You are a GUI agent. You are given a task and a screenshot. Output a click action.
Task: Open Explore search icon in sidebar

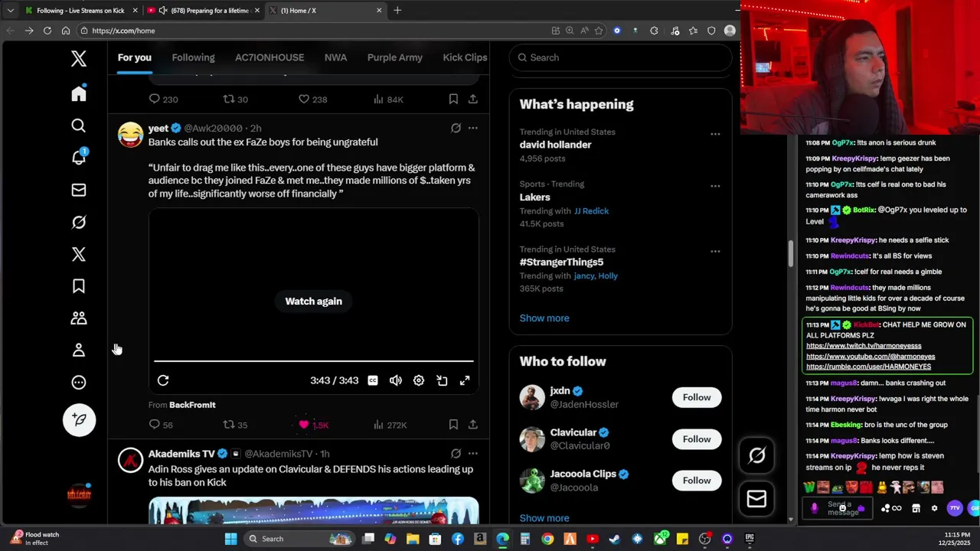click(79, 126)
